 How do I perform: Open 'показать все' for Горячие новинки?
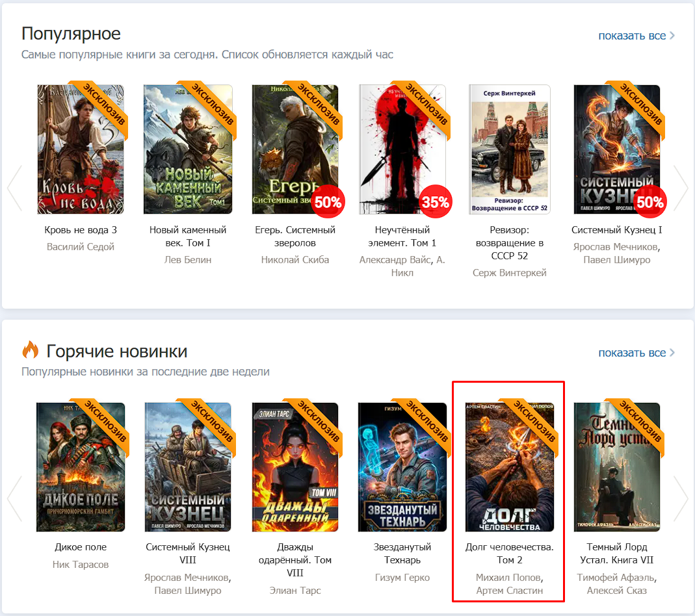[x=636, y=353]
